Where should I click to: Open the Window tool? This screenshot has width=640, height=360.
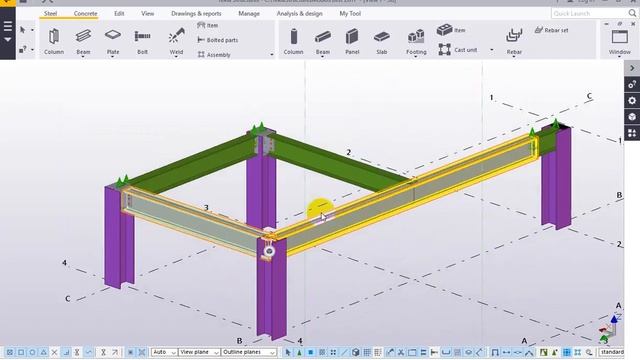tap(620, 41)
